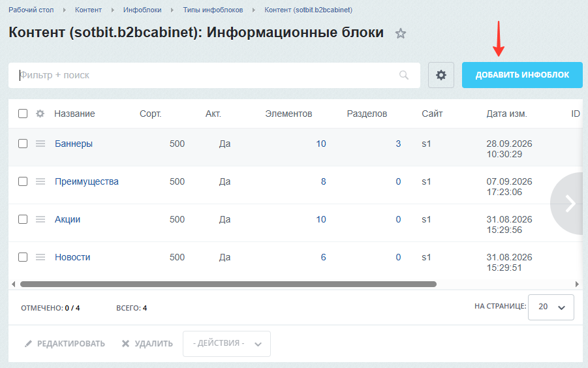Open row actions menu for Новости
The height and width of the screenshot is (368, 588).
[x=40, y=257]
